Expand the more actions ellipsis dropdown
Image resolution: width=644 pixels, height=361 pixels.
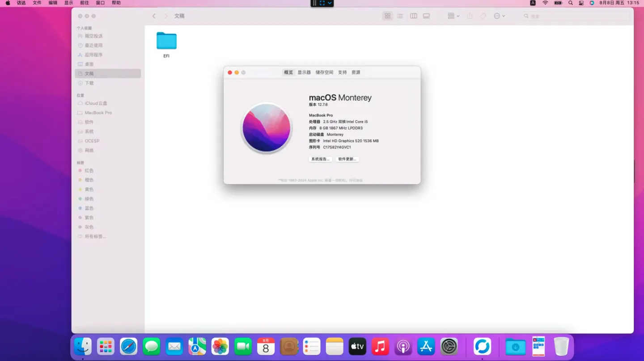(499, 16)
